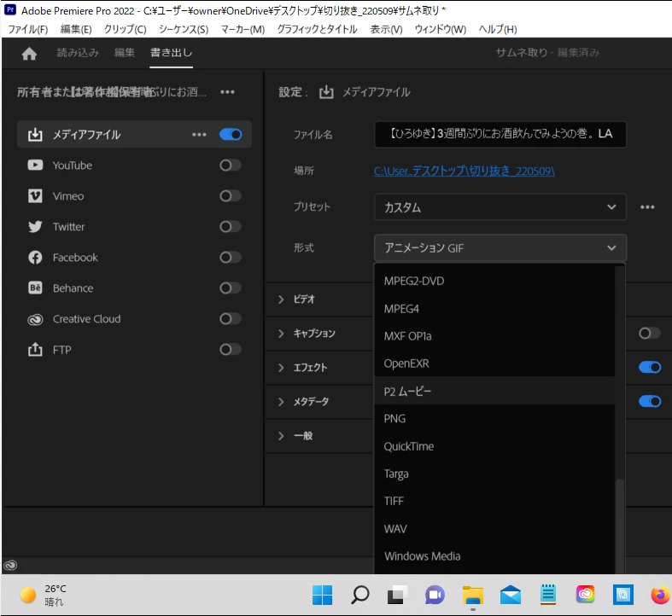The height and width of the screenshot is (616, 672).
Task: Open the ウィンドウ(W) menu
Action: pyautogui.click(x=440, y=29)
